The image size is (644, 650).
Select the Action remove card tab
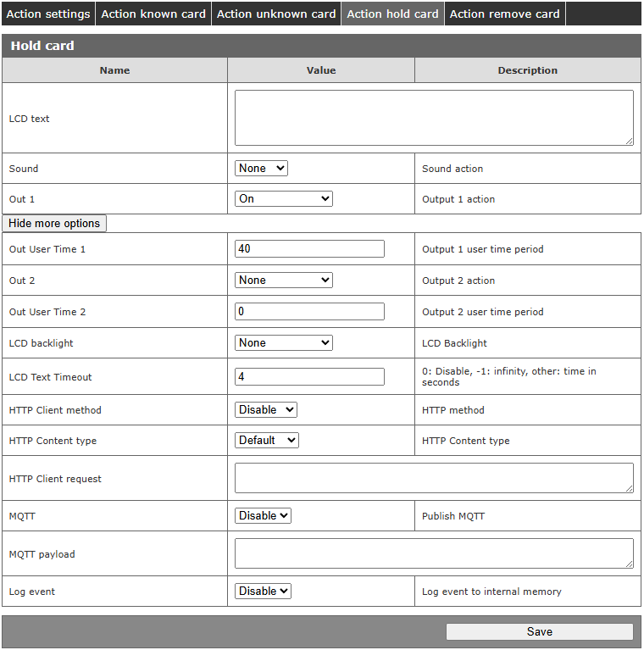pos(504,14)
